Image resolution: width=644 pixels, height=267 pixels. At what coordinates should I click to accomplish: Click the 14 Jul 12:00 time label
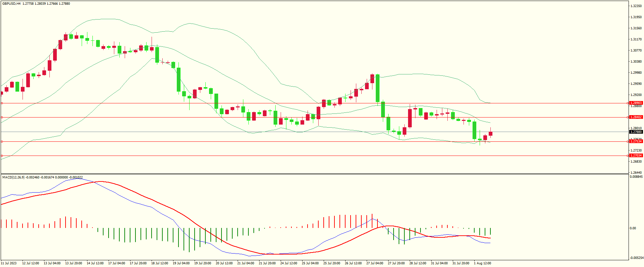point(95,263)
